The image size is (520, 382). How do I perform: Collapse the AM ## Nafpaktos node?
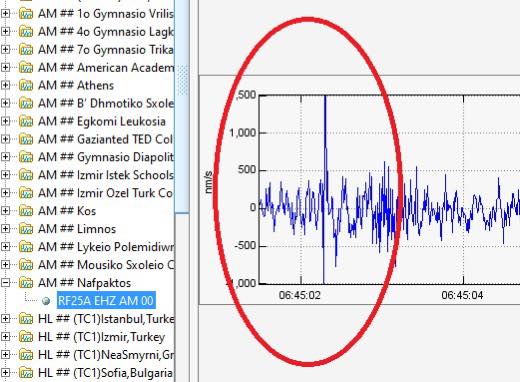(x=5, y=283)
